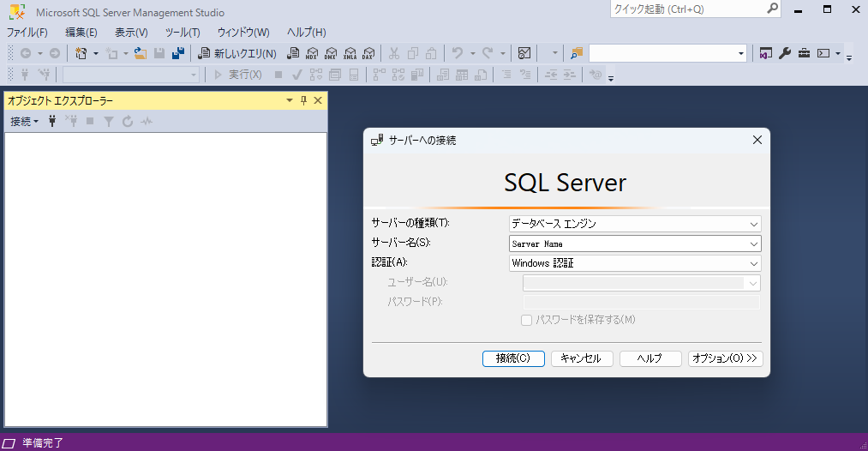Open the Toolbox briefcase icon
Viewport: 868px width, 451px height.
805,53
